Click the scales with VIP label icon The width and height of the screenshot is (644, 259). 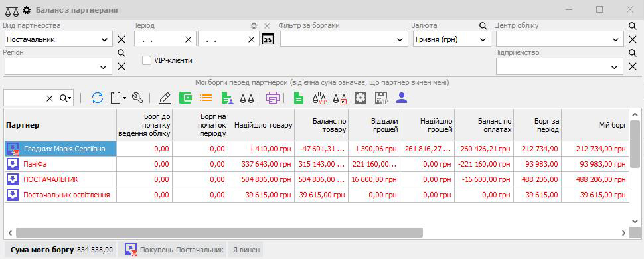tap(319, 98)
